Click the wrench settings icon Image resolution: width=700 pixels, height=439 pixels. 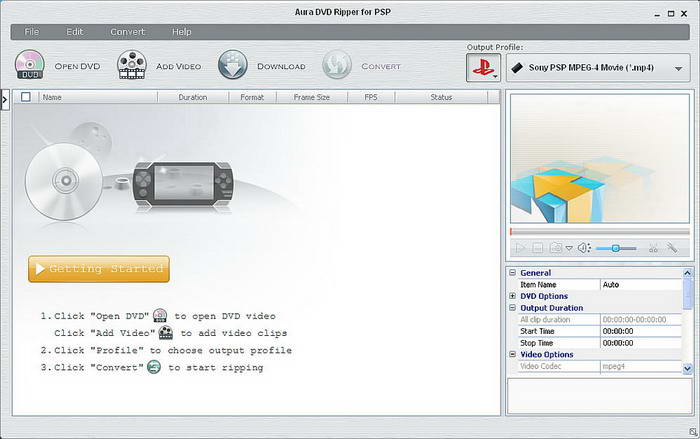pyautogui.click(x=672, y=248)
